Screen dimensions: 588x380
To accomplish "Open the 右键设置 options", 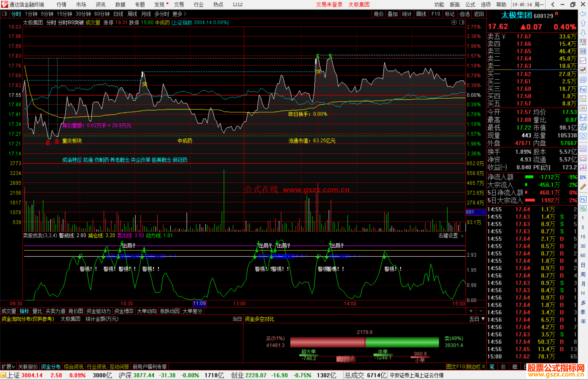I will coord(448,236).
